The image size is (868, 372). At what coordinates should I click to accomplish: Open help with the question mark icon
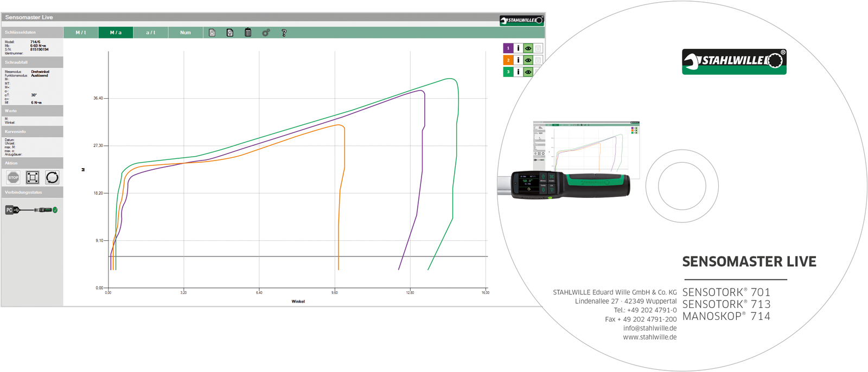[x=284, y=33]
